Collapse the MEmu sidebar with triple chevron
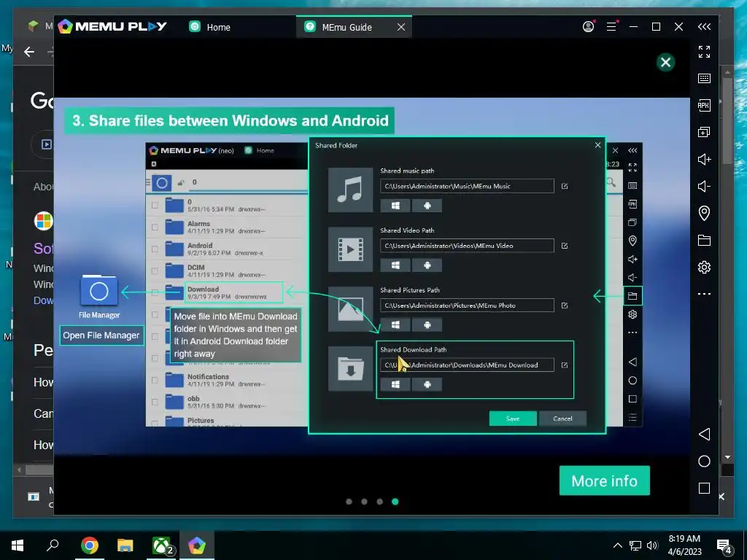This screenshot has height=560, width=747. (704, 27)
